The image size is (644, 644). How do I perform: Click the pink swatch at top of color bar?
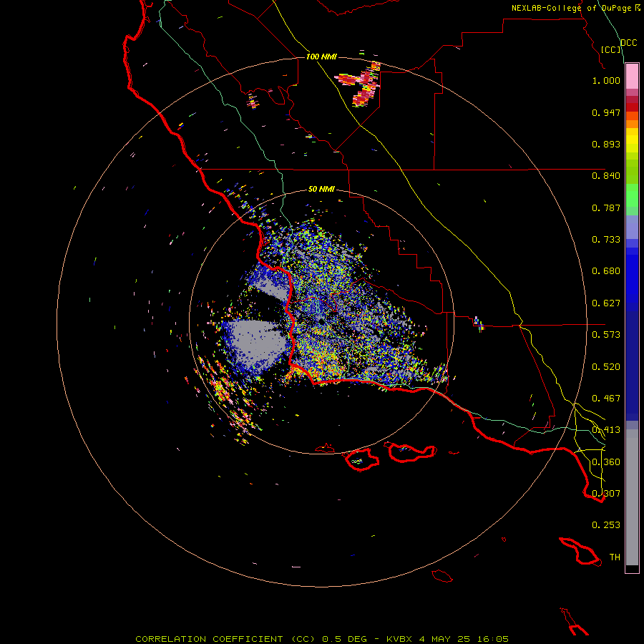[632, 77]
